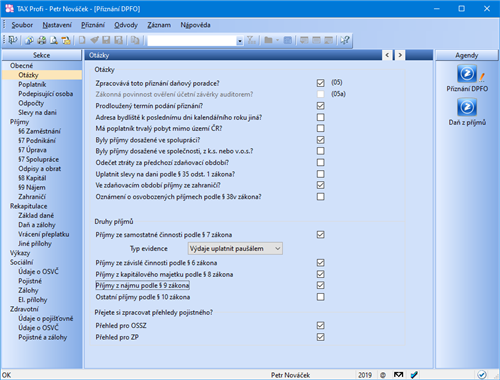Toggle 'Ve zdaňovacím období příjmy ze zahraničí?'
This screenshot has width=500, height=380.
(320, 185)
